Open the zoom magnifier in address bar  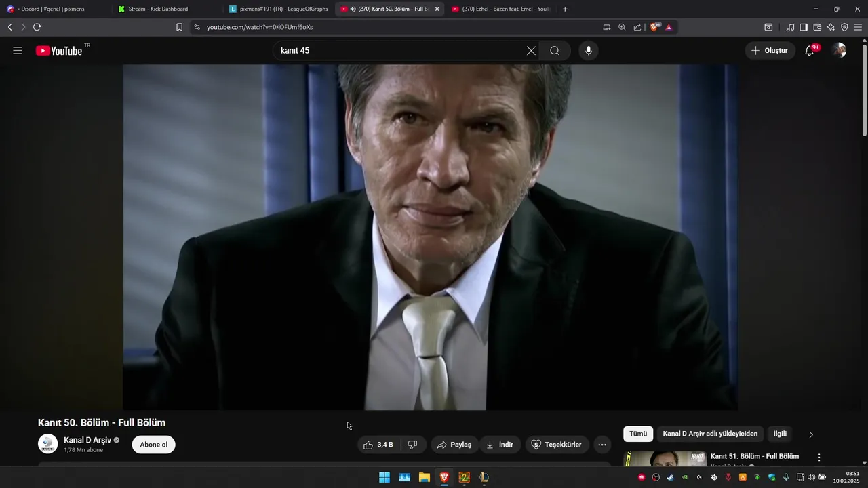click(622, 27)
